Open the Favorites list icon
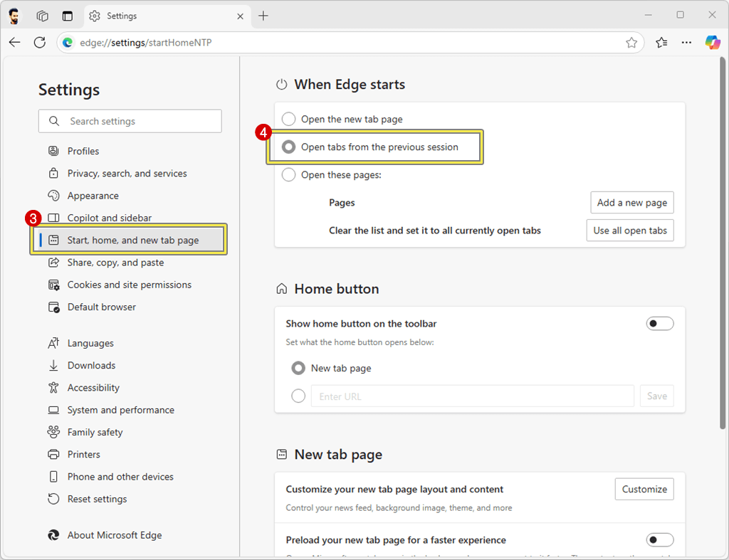The height and width of the screenshot is (560, 729). (x=661, y=43)
